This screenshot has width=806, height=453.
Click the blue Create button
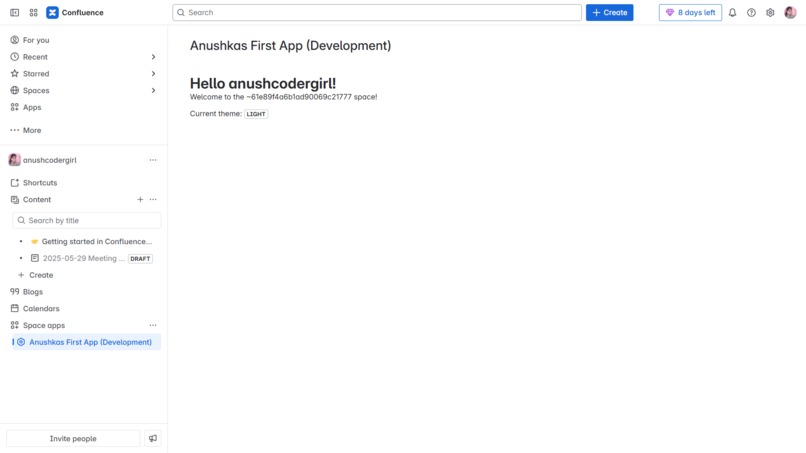[610, 12]
